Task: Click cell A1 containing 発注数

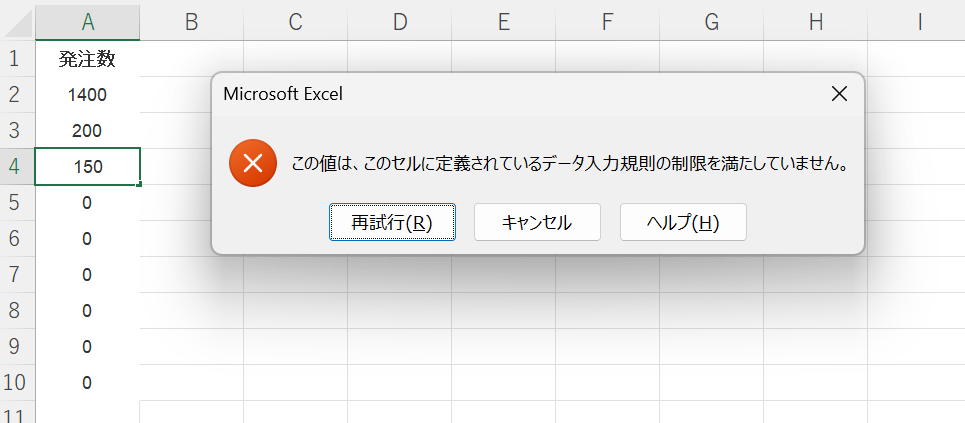Action: 87,58
